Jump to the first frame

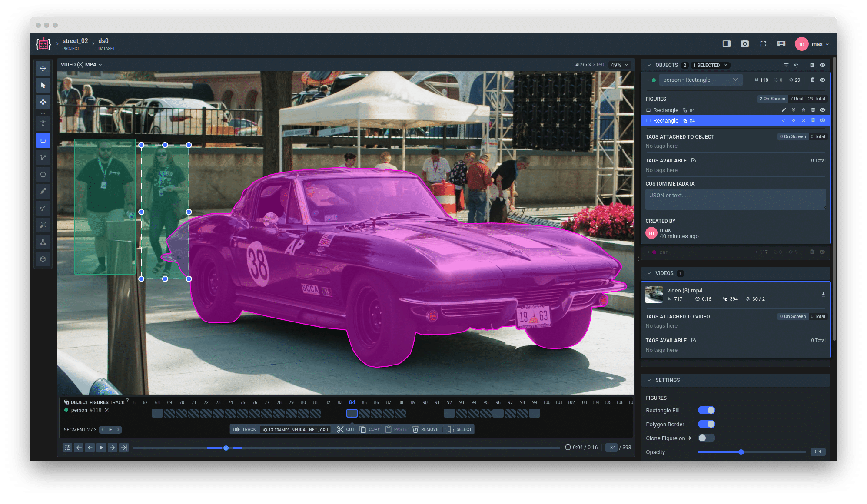[79, 448]
